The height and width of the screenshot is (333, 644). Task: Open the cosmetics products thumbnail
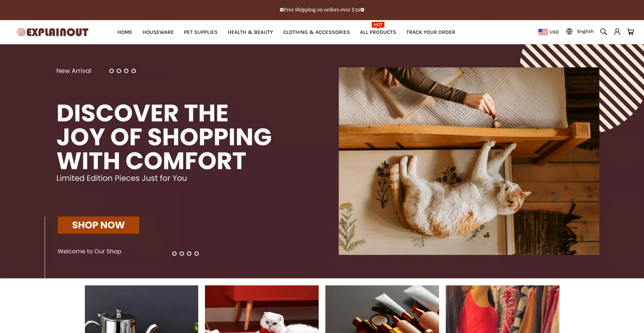[382, 309]
